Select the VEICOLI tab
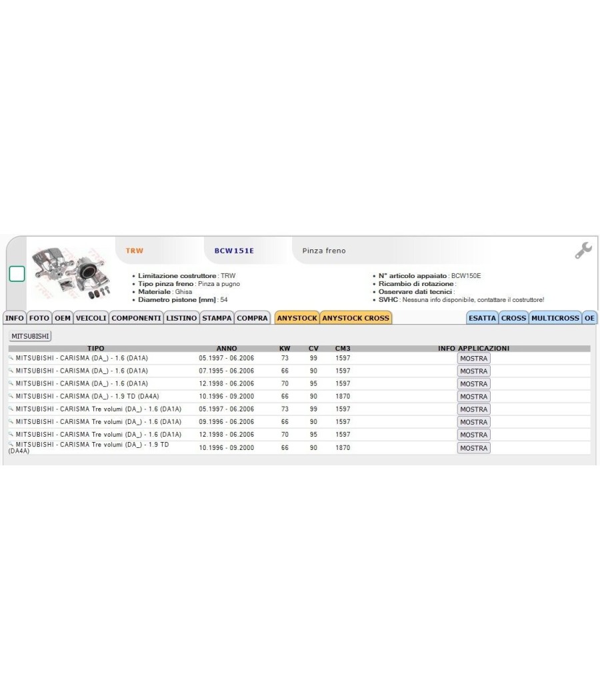600x700 pixels. 91,318
